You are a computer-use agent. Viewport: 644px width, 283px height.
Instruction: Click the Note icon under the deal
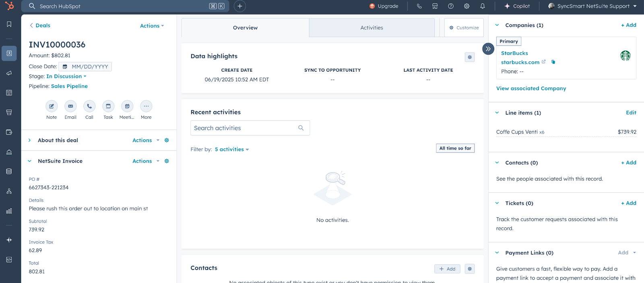coord(52,106)
